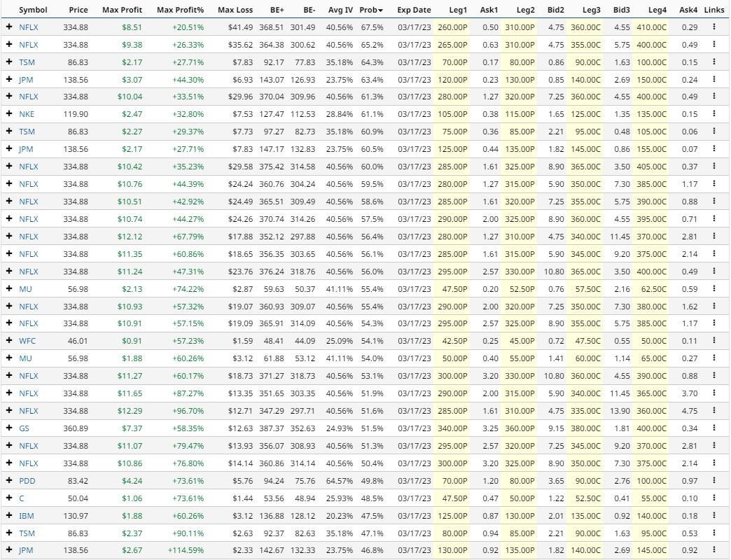Expand the PDD row details
This screenshot has width=731, height=560.
9,481
